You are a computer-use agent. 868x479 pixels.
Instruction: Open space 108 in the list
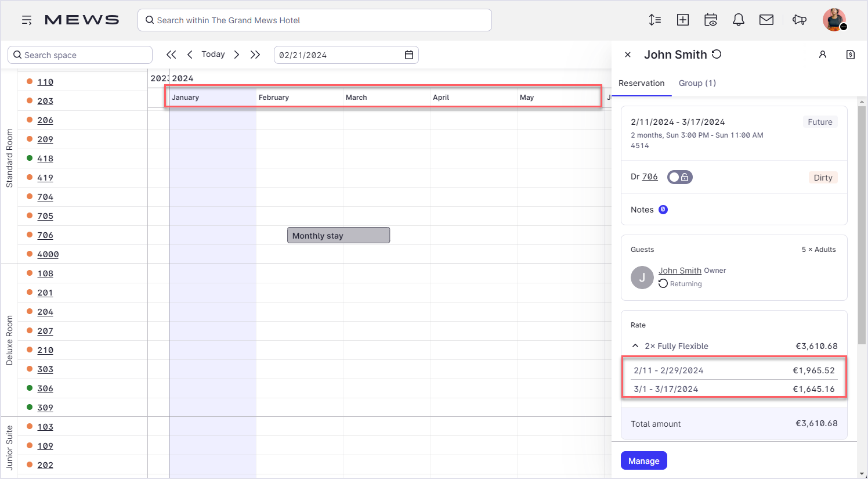coord(45,273)
